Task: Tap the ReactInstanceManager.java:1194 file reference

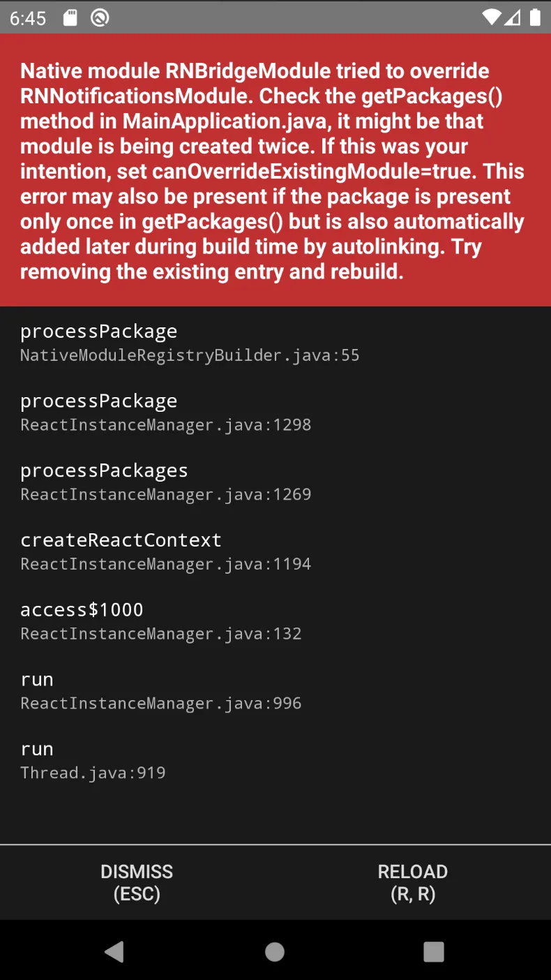Action: [166, 564]
